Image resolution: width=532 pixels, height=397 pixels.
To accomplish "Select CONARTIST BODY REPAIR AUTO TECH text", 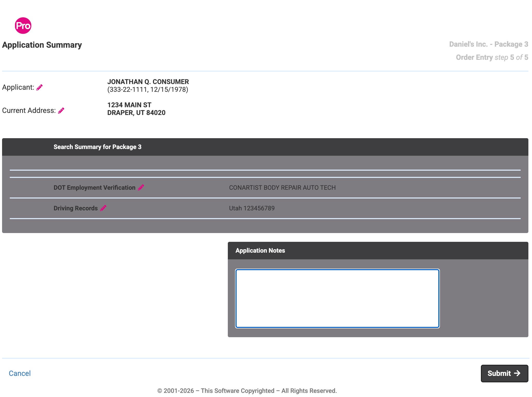I will (282, 188).
